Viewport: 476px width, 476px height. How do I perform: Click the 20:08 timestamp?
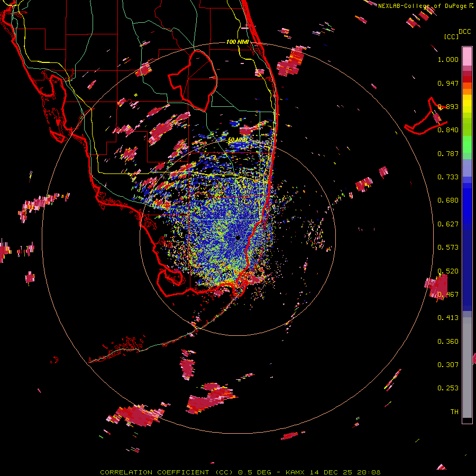(x=369, y=472)
